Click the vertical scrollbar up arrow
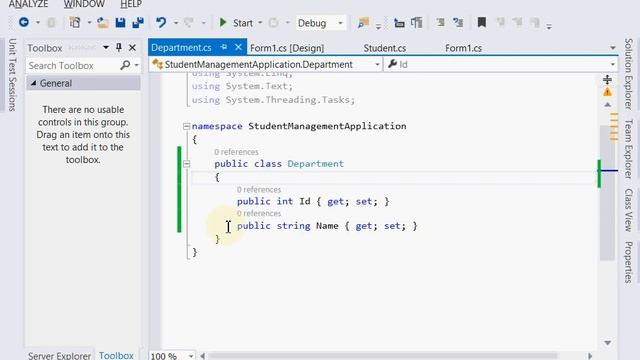Screen dimensions: 640x360 tap(607, 105)
